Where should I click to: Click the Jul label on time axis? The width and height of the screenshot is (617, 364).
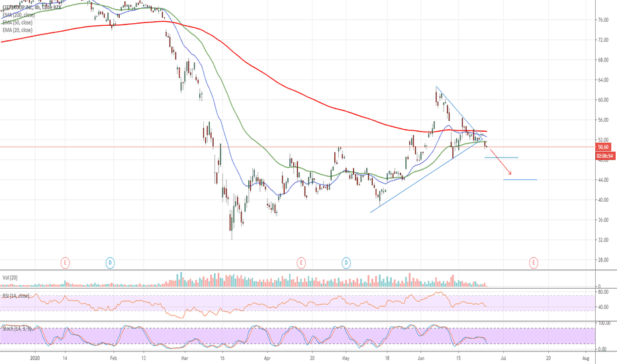[x=503, y=358]
